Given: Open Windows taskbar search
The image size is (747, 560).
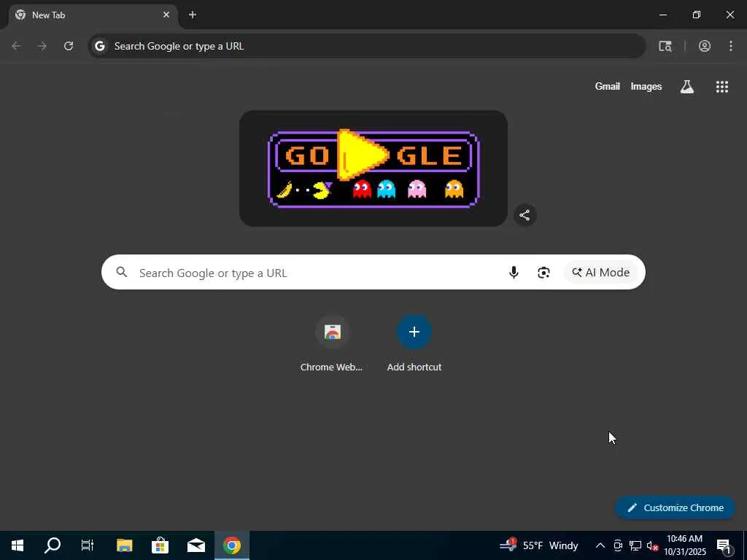Looking at the screenshot, I should [53, 545].
